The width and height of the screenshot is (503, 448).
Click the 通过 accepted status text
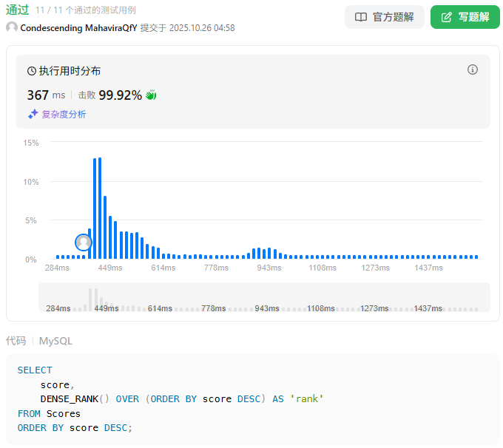click(x=17, y=10)
